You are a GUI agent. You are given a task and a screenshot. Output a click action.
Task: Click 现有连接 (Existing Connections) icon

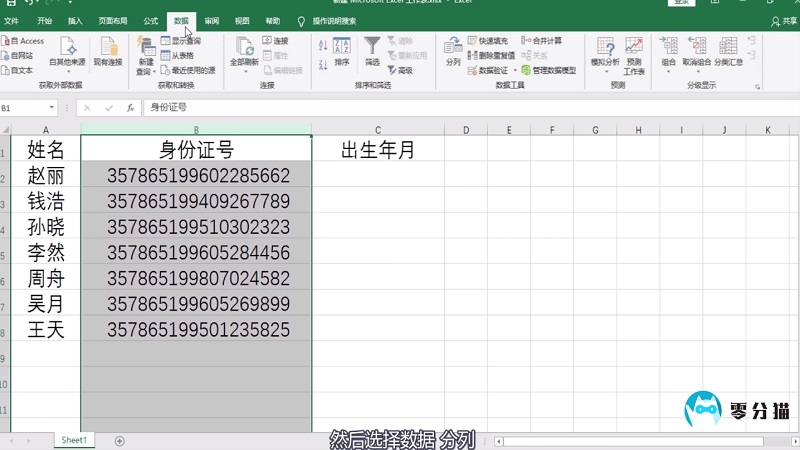pos(108,50)
